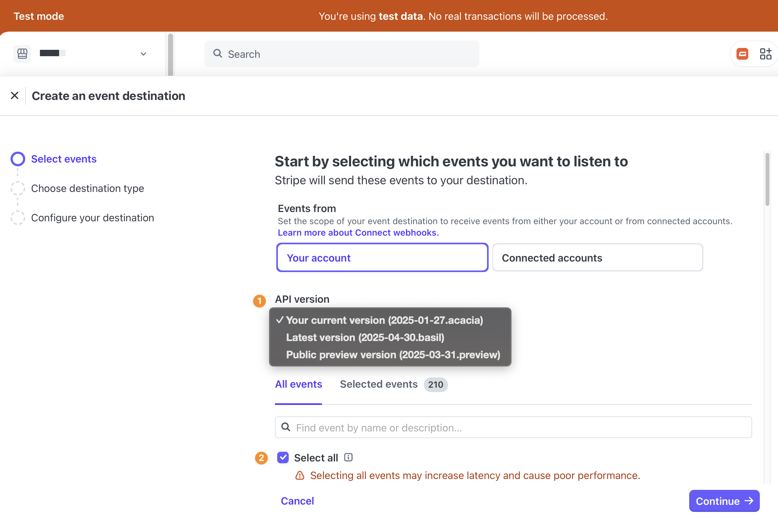The height and width of the screenshot is (532, 778).
Task: Open the Select all info icon
Action: 348,458
